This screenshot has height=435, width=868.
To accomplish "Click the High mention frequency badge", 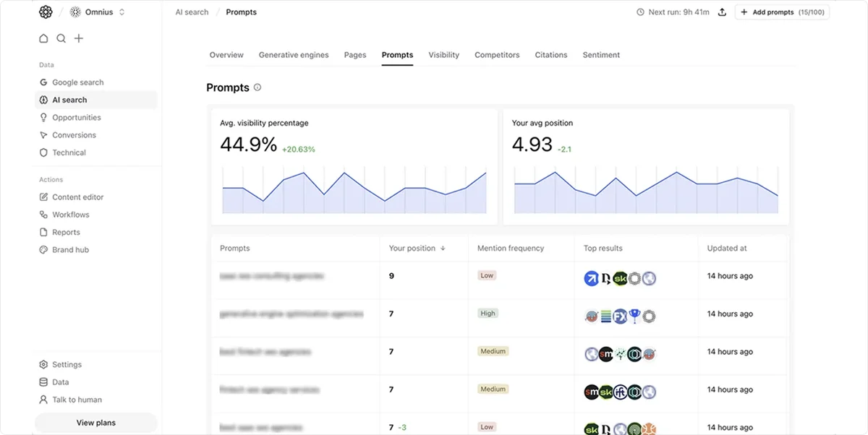I will coord(488,313).
